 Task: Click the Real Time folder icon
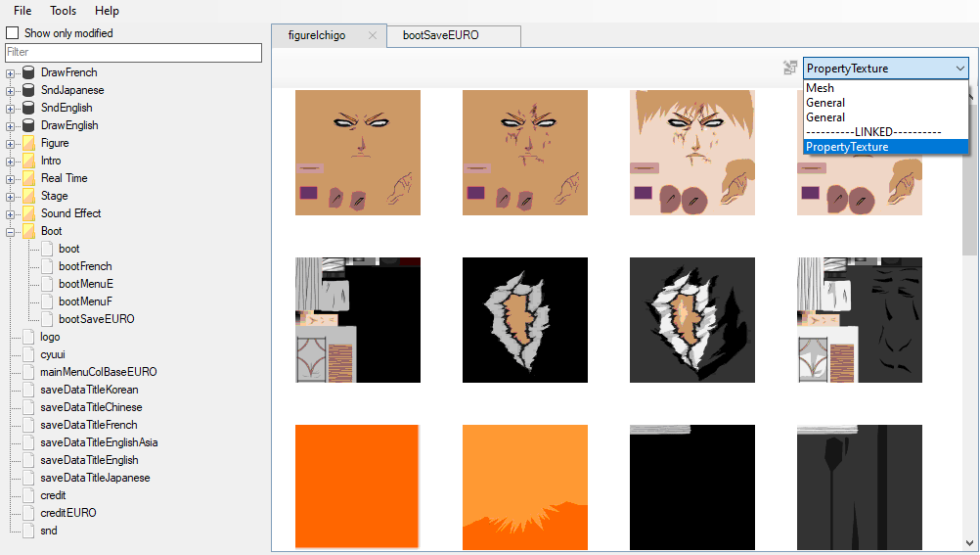coord(28,178)
